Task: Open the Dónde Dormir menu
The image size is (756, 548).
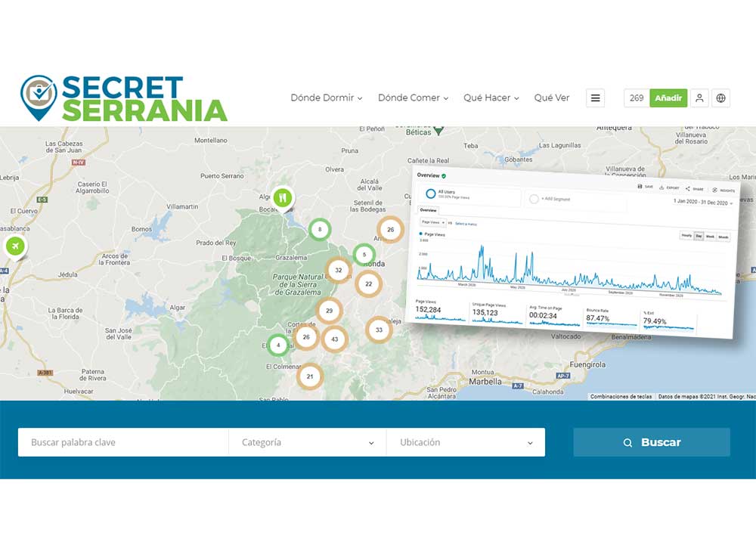Action: [x=326, y=98]
